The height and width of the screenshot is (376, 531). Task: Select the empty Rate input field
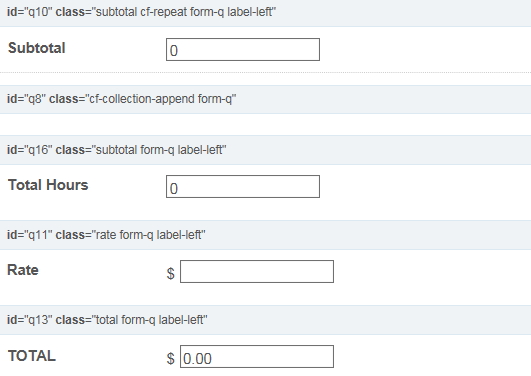click(x=257, y=271)
